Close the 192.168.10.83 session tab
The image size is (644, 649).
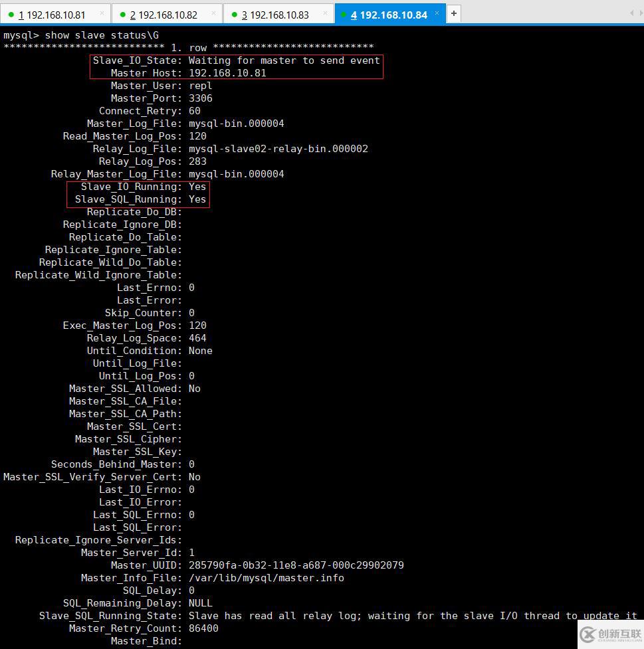pyautogui.click(x=326, y=13)
